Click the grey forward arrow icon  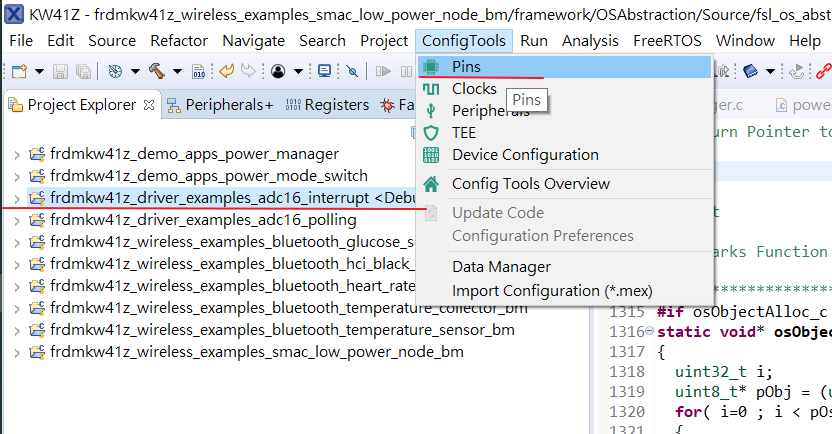[248, 71]
